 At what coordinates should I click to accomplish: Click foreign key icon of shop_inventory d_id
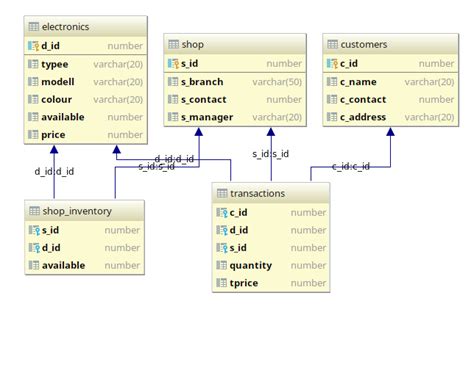click(34, 248)
